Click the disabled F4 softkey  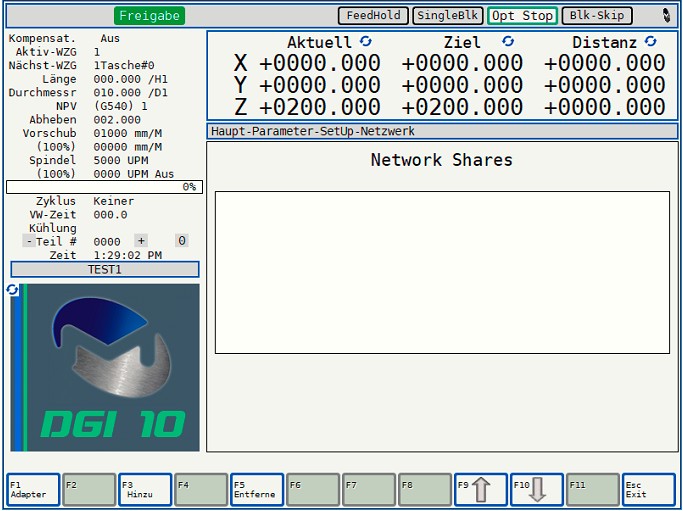click(201, 490)
